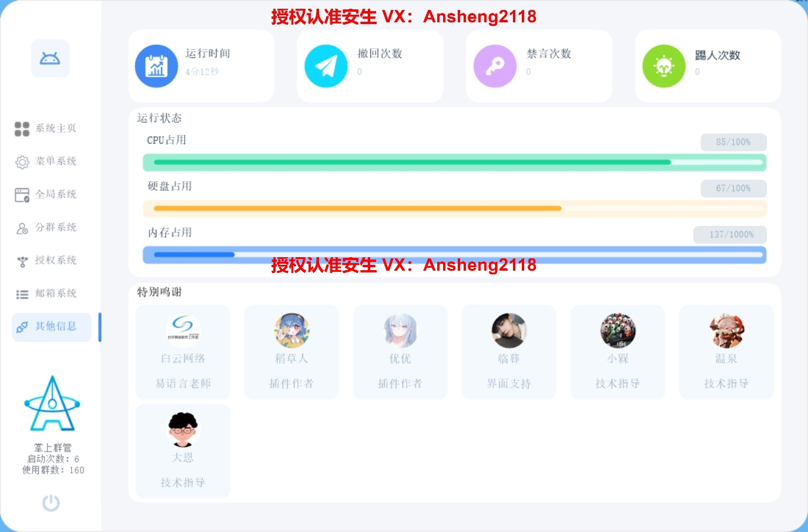Open the 分群系统 section

pyautogui.click(x=46, y=227)
